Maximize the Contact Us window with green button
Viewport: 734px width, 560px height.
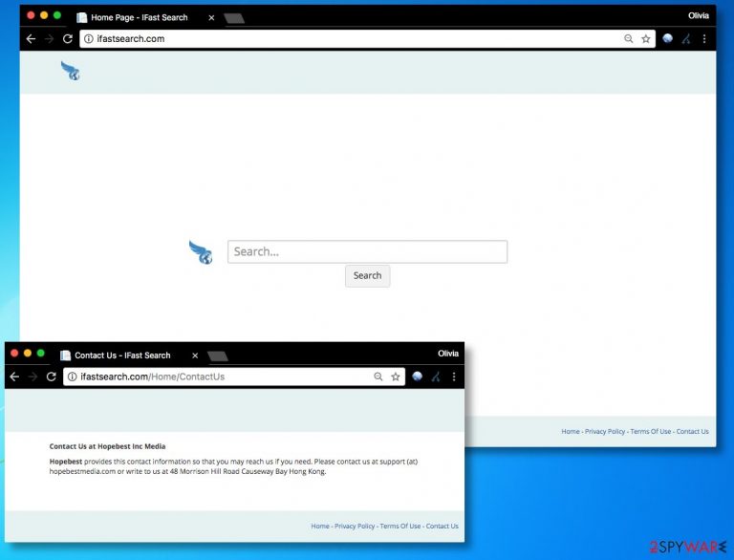[x=41, y=353]
